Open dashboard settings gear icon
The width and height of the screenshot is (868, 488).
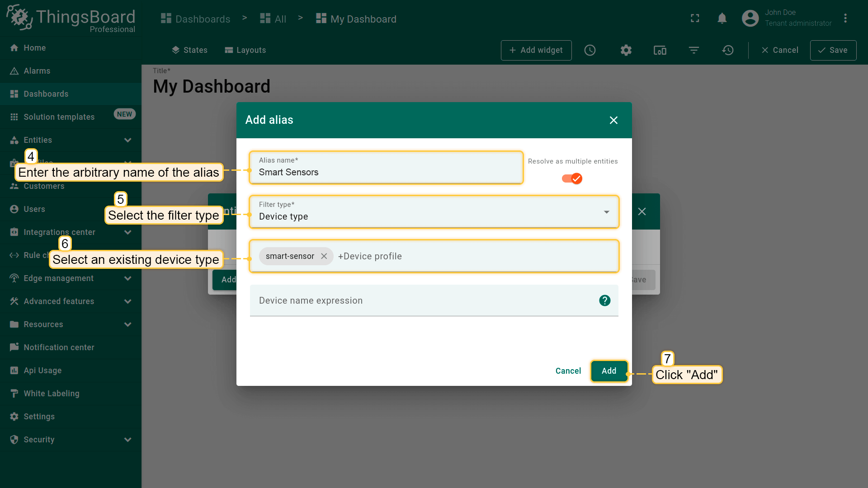click(x=626, y=50)
